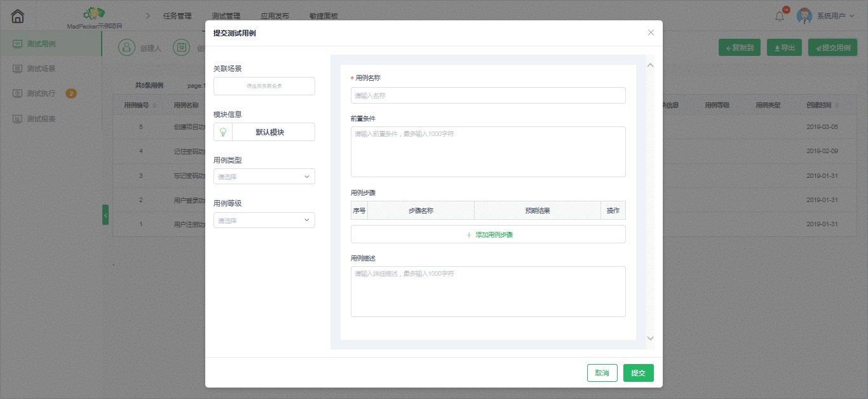Click the notification bell icon
Image resolution: width=868 pixels, height=399 pixels.
click(x=780, y=15)
